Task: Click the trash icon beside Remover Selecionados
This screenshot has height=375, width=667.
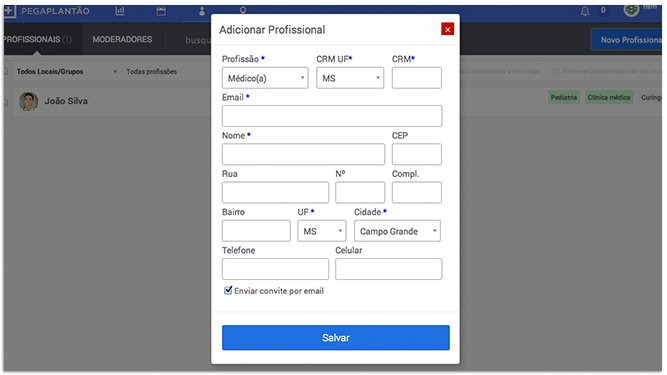Action: coord(555,71)
